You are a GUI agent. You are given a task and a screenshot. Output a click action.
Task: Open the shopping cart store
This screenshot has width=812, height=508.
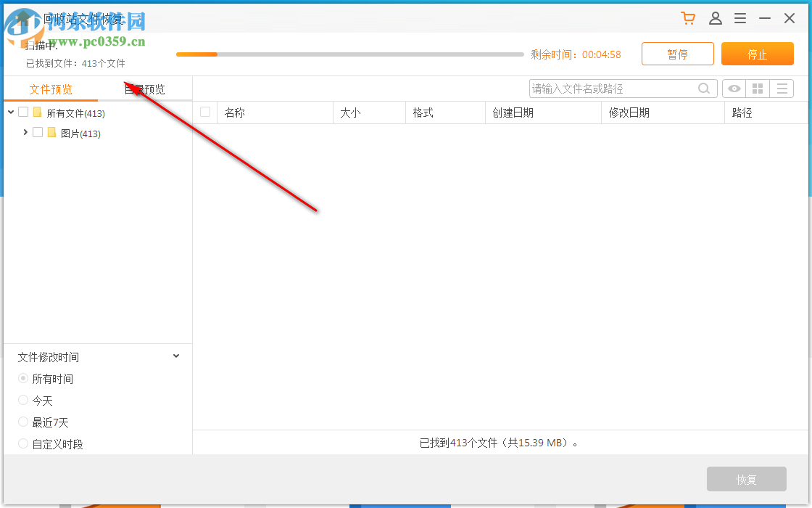687,17
